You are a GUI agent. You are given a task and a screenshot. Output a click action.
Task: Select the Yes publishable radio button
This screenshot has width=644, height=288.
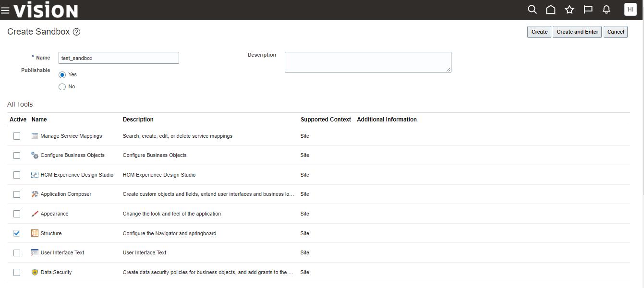pyautogui.click(x=62, y=75)
